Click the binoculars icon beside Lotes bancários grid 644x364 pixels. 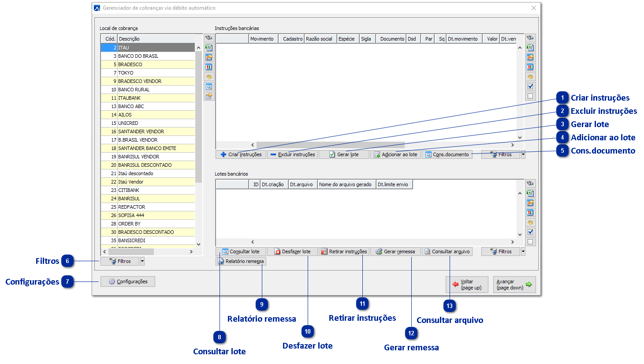coord(530,184)
